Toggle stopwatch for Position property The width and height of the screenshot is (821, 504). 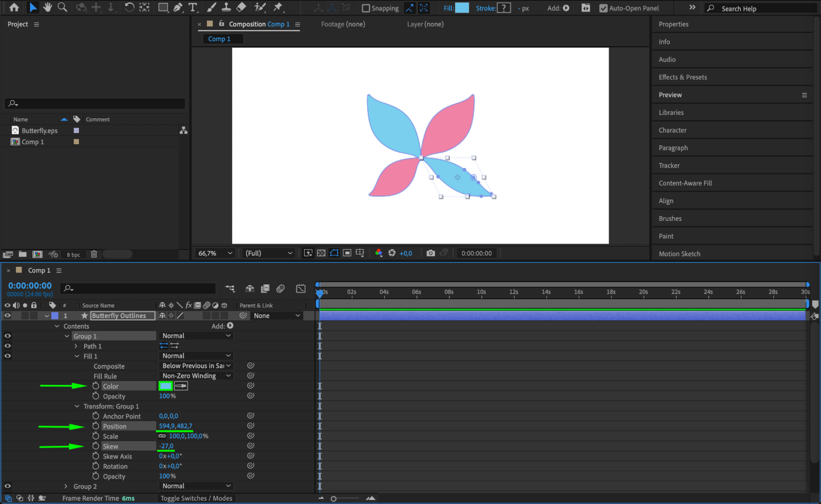96,426
